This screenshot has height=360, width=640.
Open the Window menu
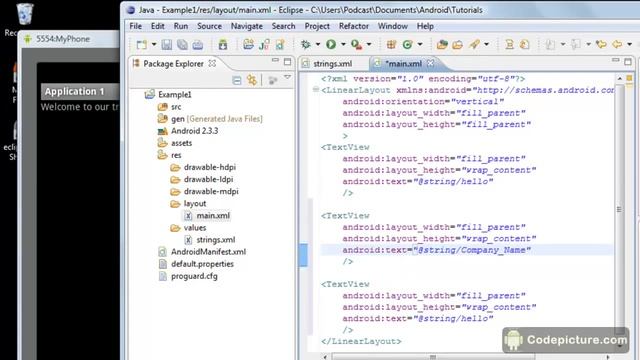pyautogui.click(x=393, y=26)
